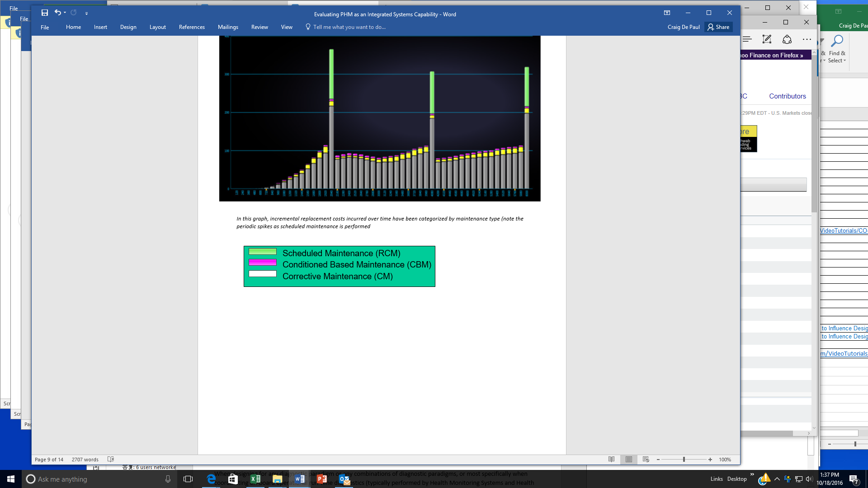Click the zoom in plus button
This screenshot has width=868, height=488.
coord(710,460)
